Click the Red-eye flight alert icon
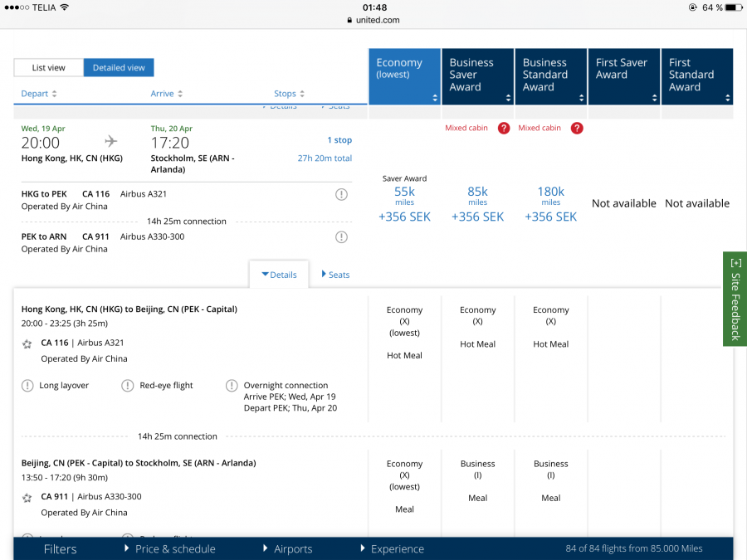Image resolution: width=747 pixels, height=560 pixels. 128,385
